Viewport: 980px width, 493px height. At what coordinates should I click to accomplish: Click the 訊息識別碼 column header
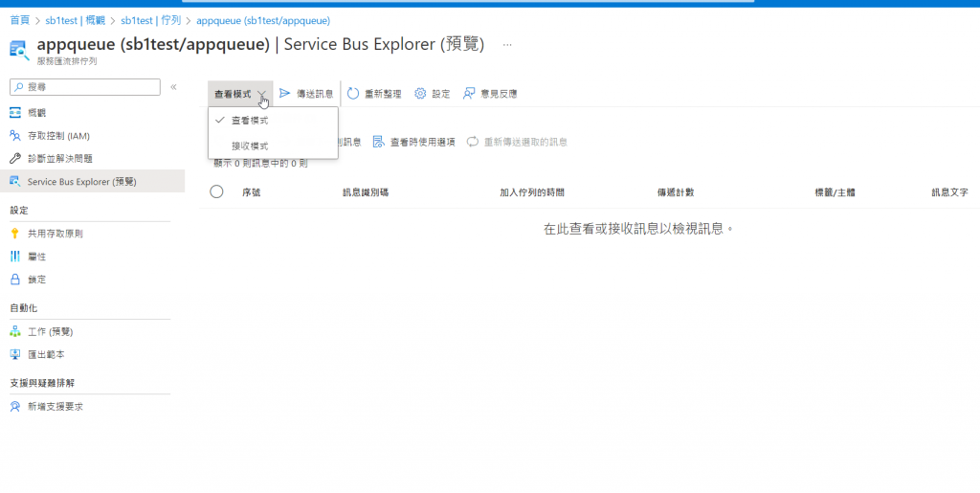[x=366, y=192]
